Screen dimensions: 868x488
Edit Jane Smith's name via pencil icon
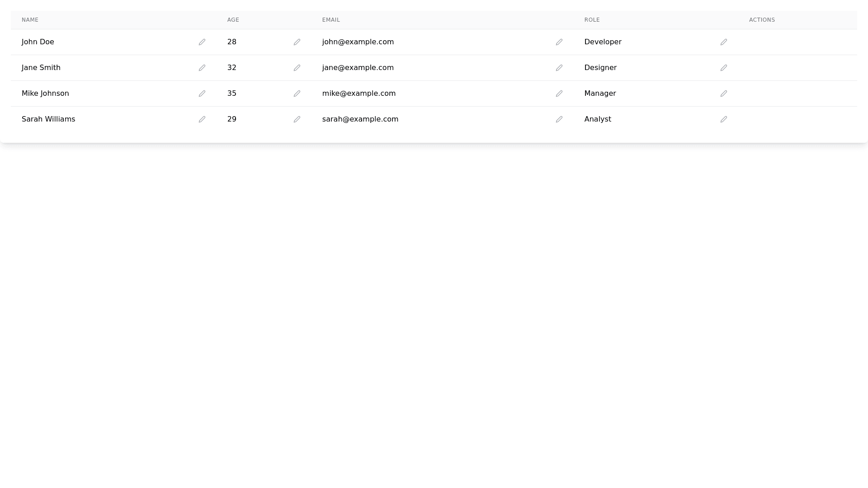202,68
